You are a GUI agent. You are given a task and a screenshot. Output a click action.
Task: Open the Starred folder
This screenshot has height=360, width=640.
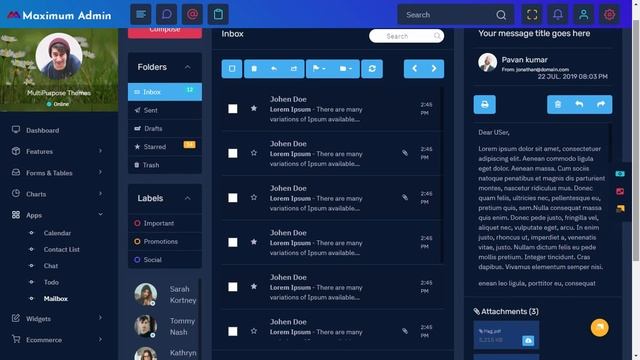tap(165, 147)
